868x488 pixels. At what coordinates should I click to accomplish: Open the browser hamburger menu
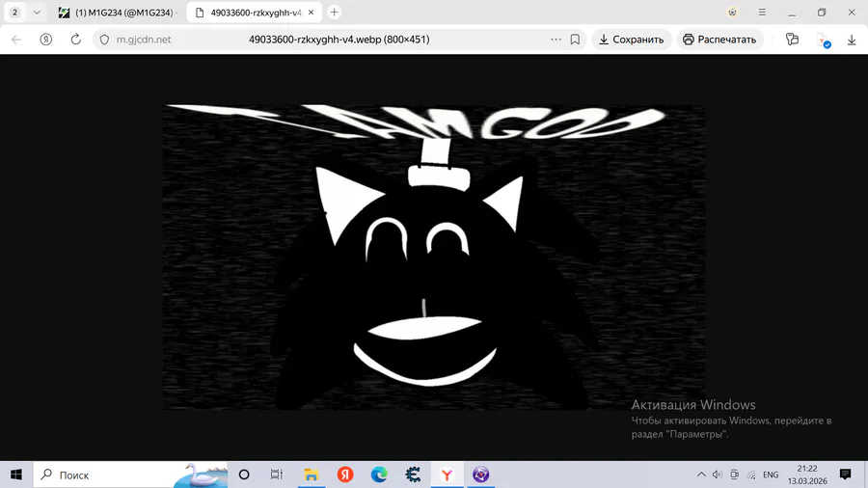pyautogui.click(x=762, y=13)
